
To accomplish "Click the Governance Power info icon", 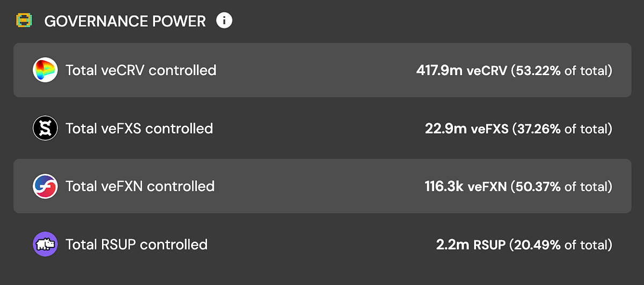I will coord(224,21).
